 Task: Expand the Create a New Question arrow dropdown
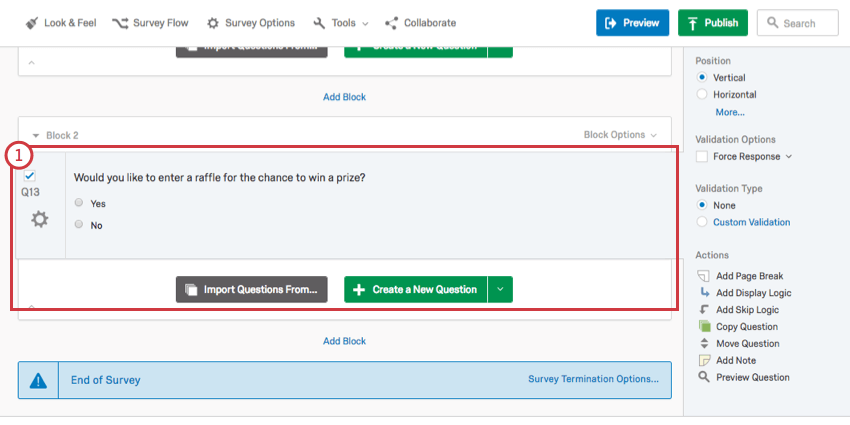coord(500,289)
